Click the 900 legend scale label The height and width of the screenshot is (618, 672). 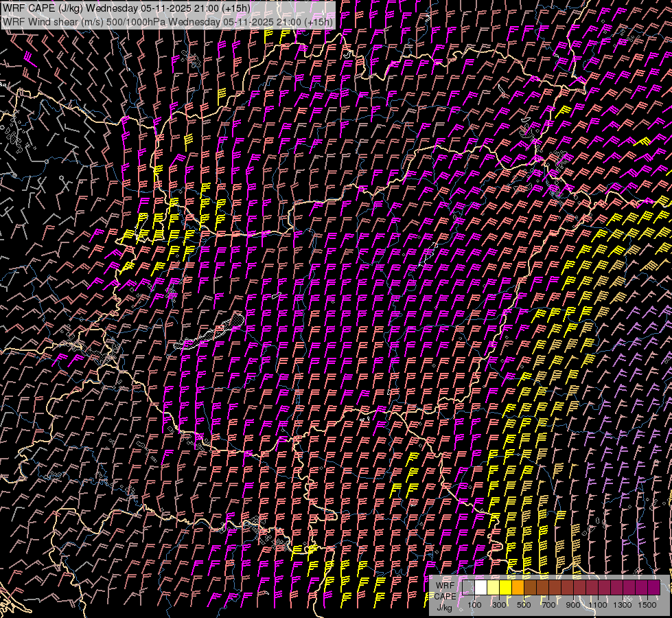click(573, 605)
